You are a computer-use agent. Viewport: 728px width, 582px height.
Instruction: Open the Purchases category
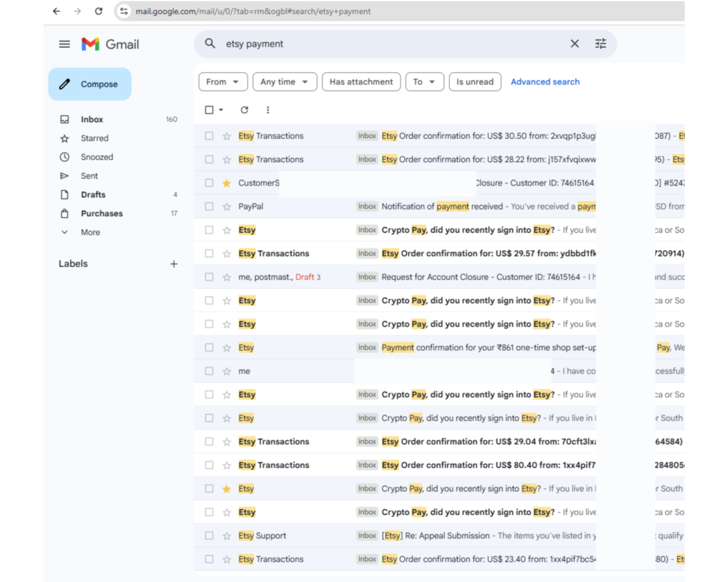[102, 213]
